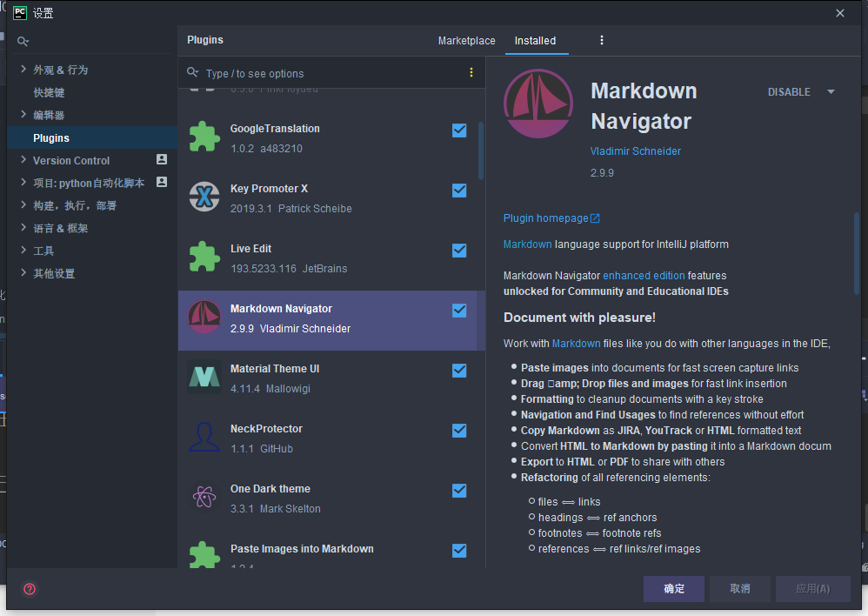Expand 语言 & 框架 settings node
The image size is (868, 616).
point(23,227)
